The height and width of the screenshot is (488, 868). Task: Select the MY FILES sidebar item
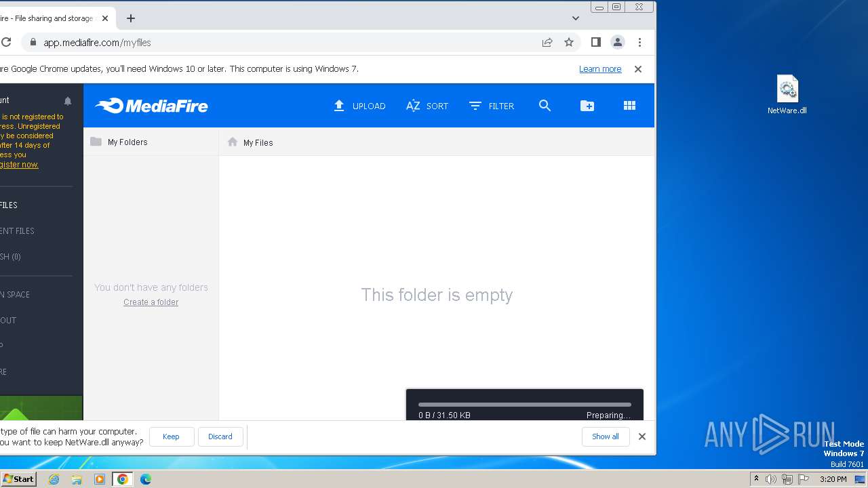click(x=9, y=205)
